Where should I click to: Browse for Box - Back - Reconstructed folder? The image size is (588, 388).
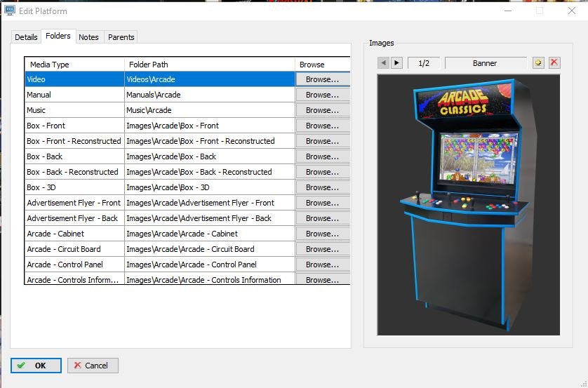pos(323,172)
